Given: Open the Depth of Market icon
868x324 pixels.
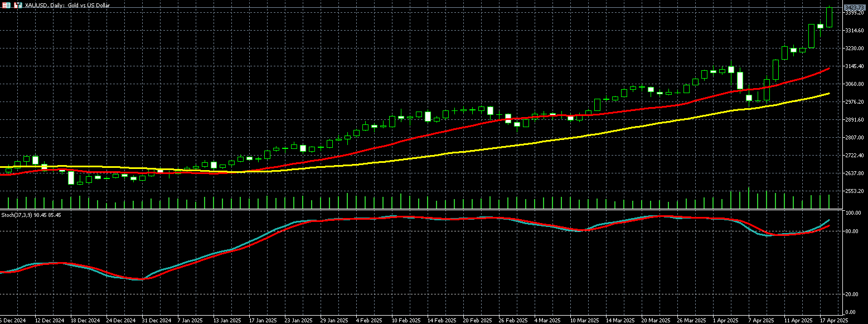Looking at the screenshot, I should (18, 5).
